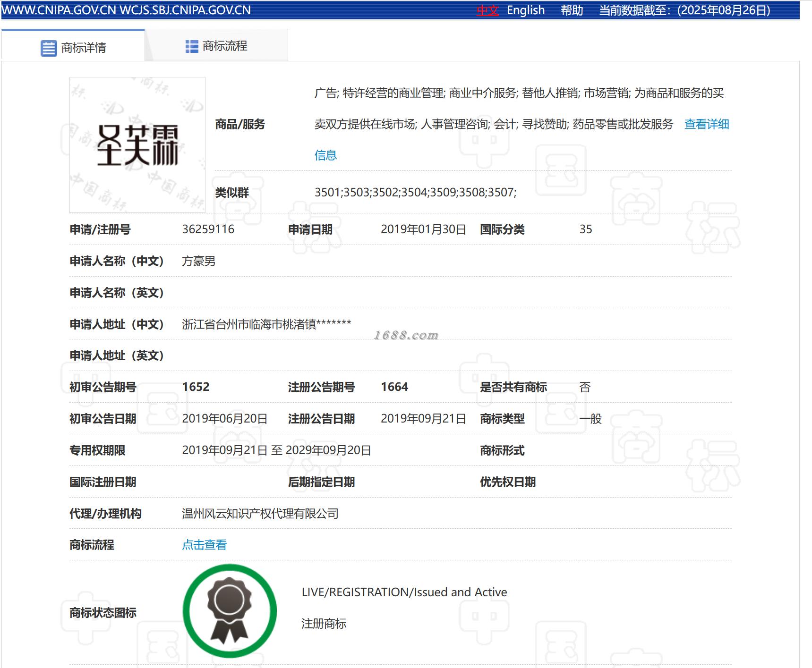Click the WWW.CNIPA.GOV.CN header text

[59, 10]
